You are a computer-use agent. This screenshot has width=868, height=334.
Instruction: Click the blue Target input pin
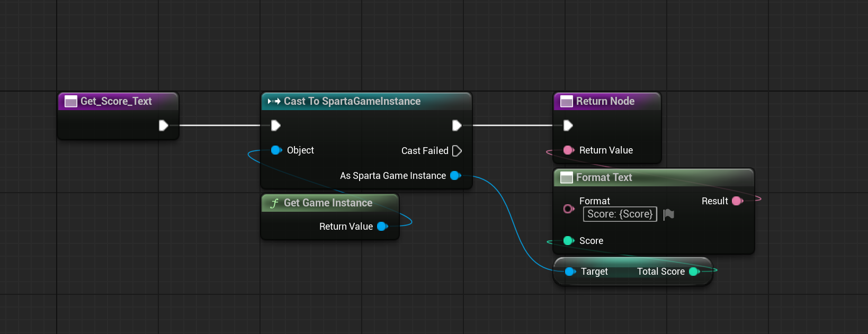coord(570,272)
